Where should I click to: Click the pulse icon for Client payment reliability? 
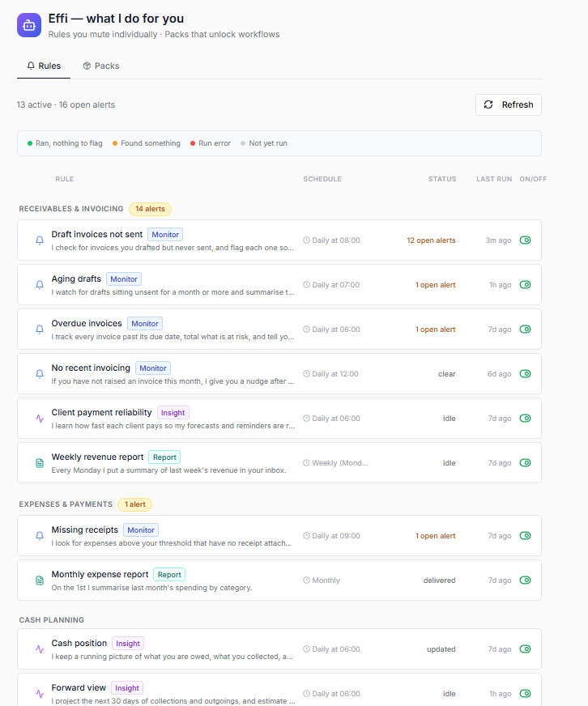[40, 419]
